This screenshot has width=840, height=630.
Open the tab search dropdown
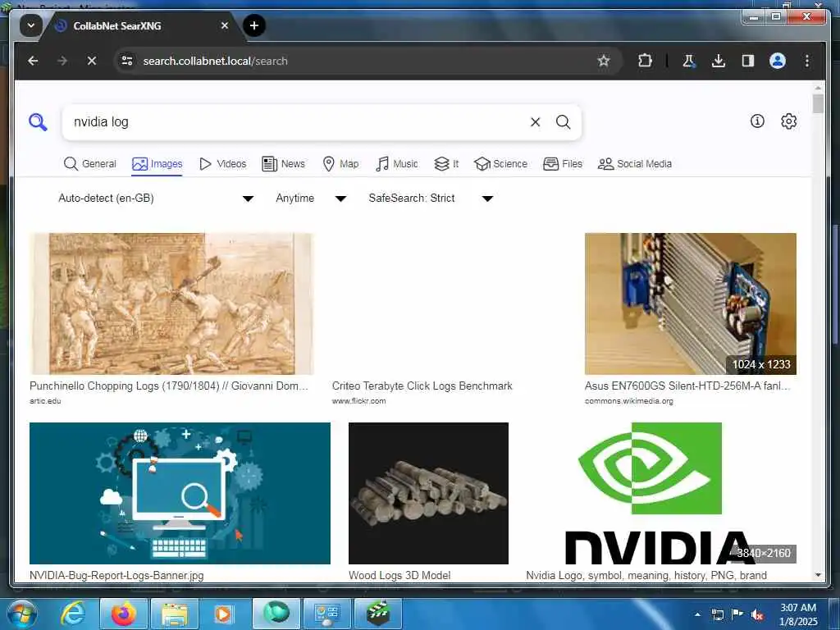pos(31,25)
